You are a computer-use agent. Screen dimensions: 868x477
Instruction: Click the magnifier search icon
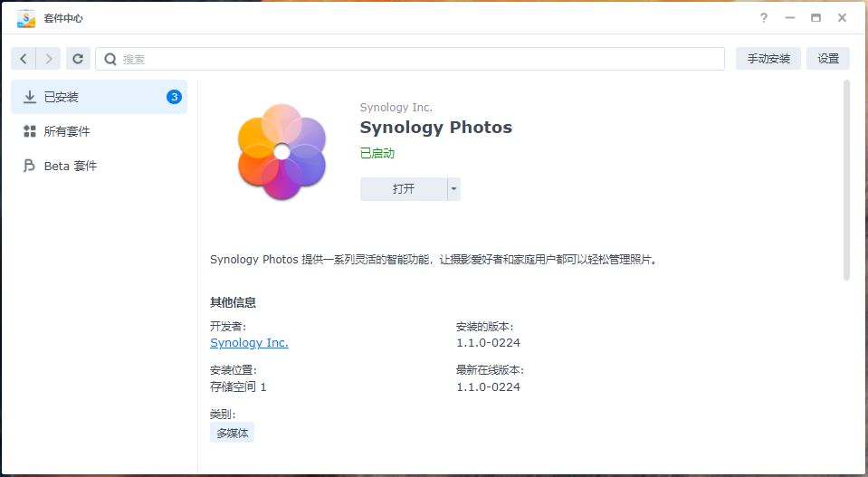(x=110, y=59)
